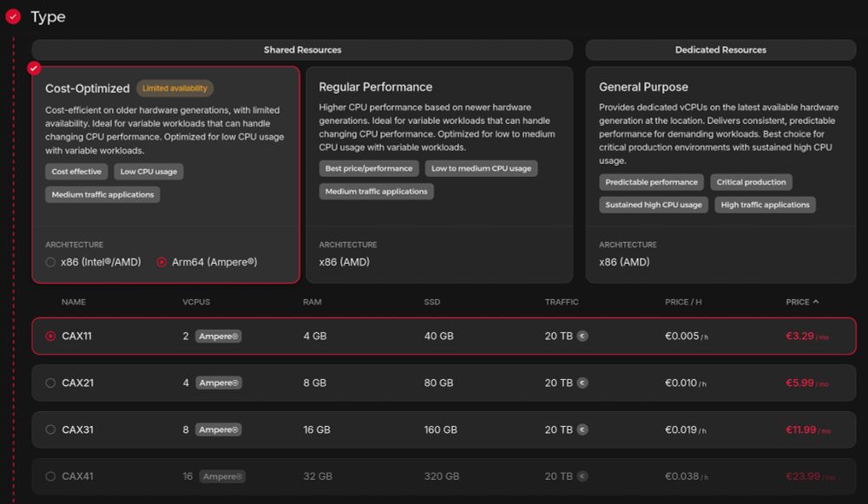
Task: Sort table by PRICE column arrow
Action: coord(816,302)
